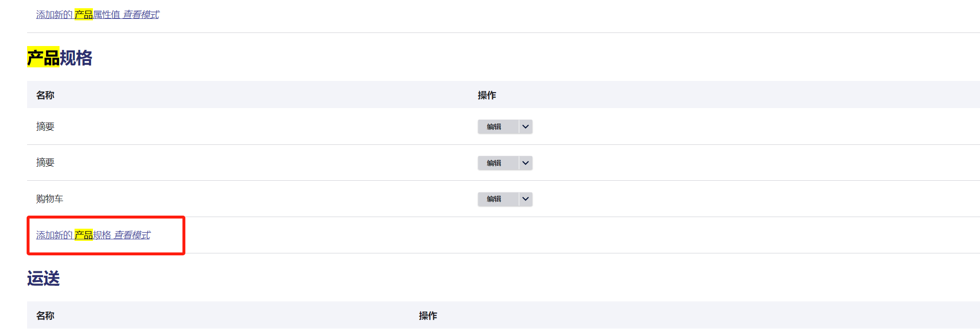Viewport: 980px width, 329px height.
Task: Click 查看模式 text in the 产品规格 link
Action: pos(132,235)
